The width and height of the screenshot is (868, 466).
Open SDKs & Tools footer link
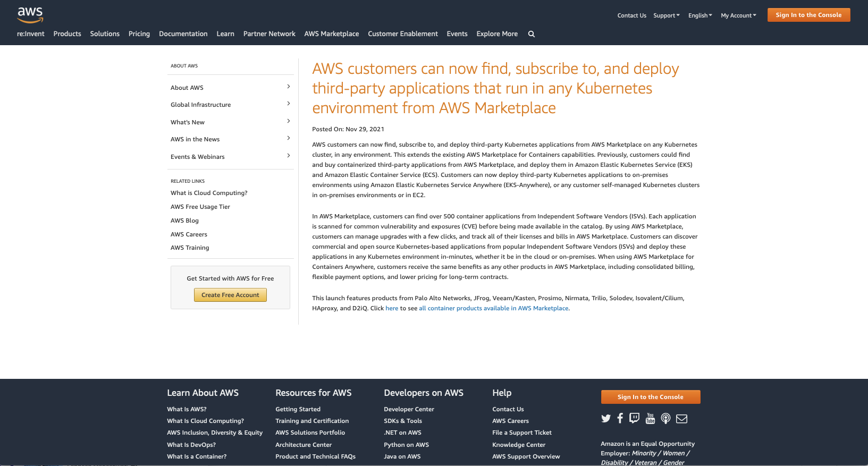click(x=403, y=421)
